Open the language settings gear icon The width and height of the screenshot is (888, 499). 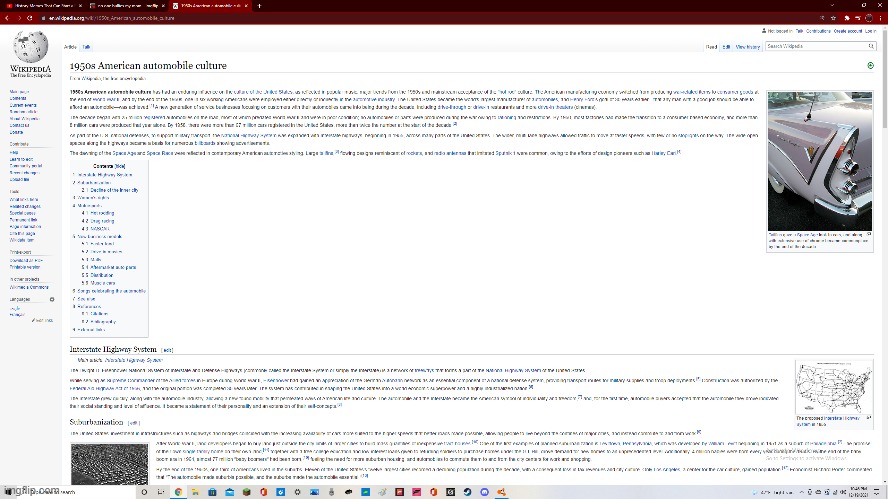(x=51, y=299)
